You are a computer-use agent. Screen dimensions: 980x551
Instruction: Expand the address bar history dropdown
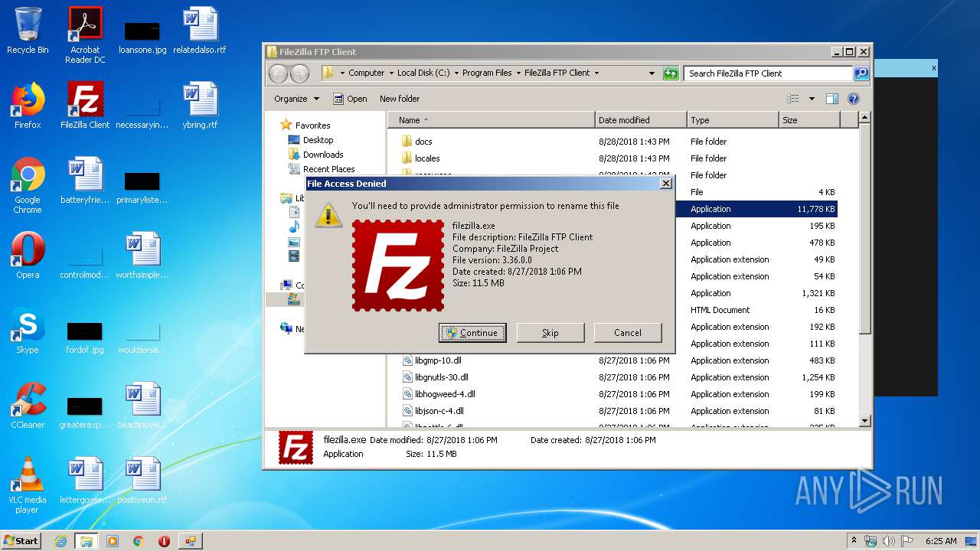coord(652,73)
